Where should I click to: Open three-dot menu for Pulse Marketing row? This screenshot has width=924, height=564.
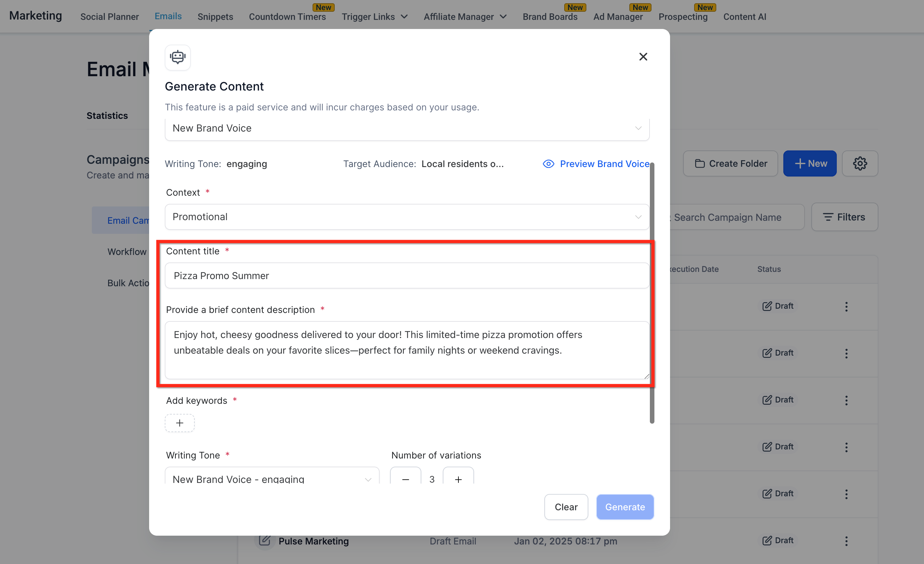846,541
